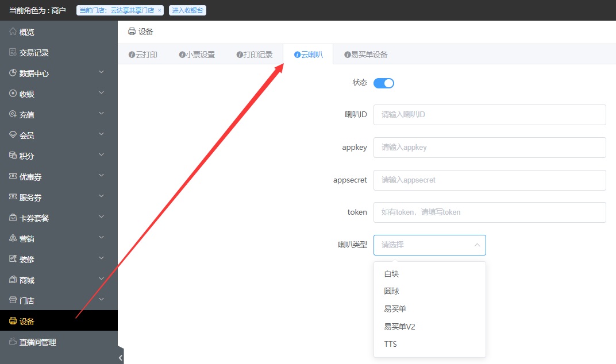Screen dimensions: 616x364
Task: Focus the appkey input field
Action: coord(490,147)
